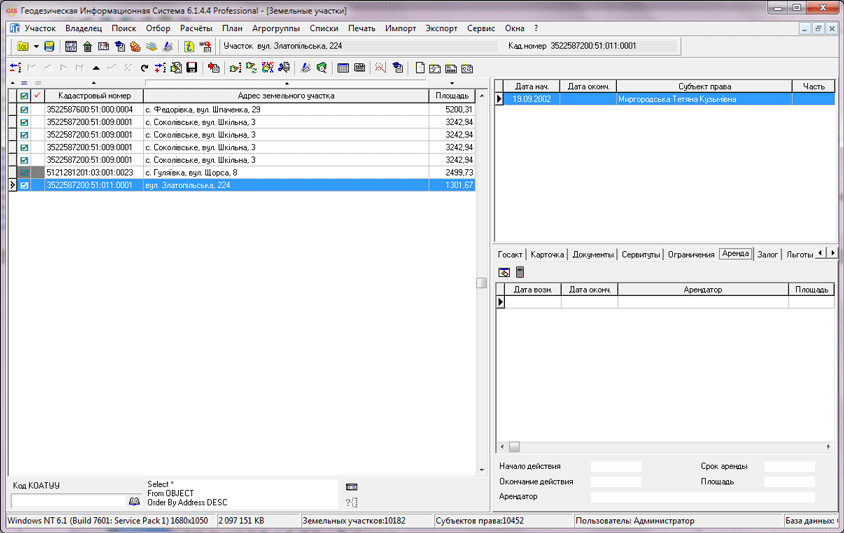Click the graduation cap icon in top toolbar
This screenshot has height=533, width=844.
click(x=119, y=47)
